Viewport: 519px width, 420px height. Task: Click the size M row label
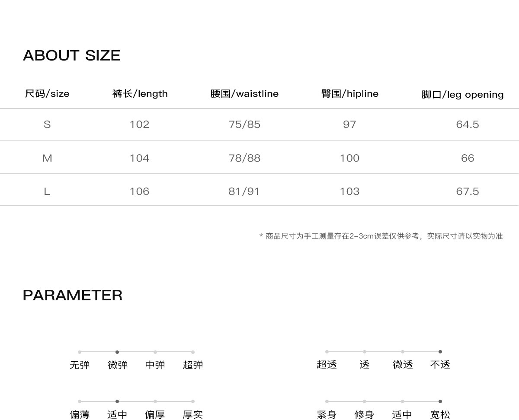pyautogui.click(x=47, y=158)
